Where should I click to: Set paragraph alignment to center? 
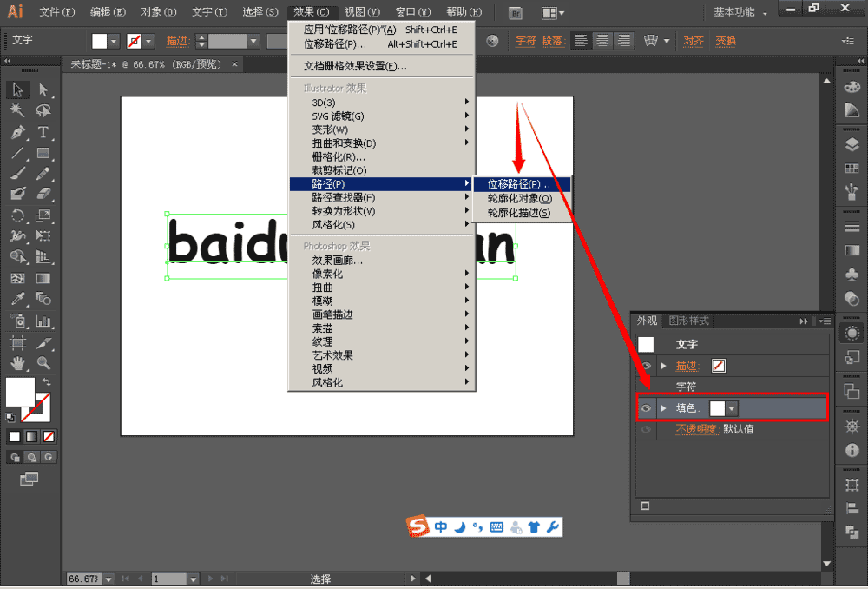(x=602, y=41)
